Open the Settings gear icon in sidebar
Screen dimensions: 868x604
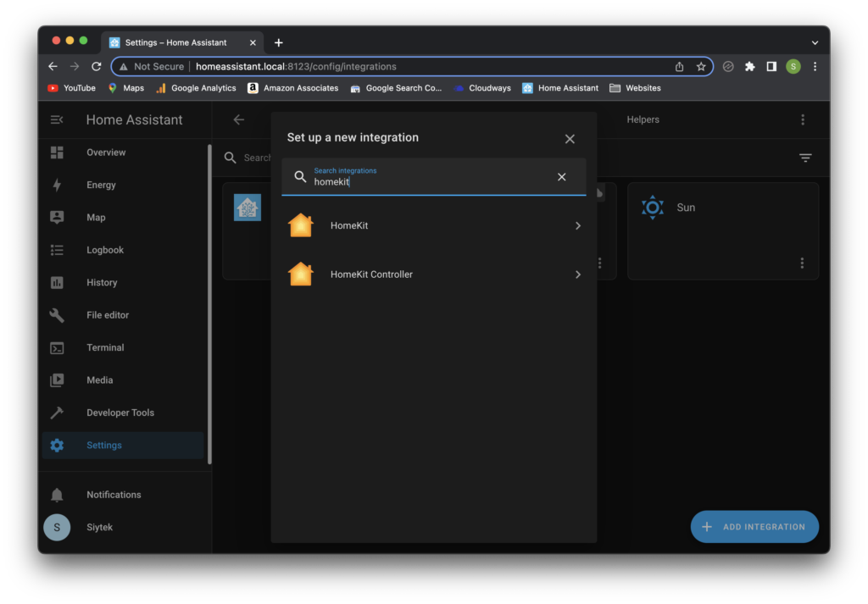tap(57, 446)
